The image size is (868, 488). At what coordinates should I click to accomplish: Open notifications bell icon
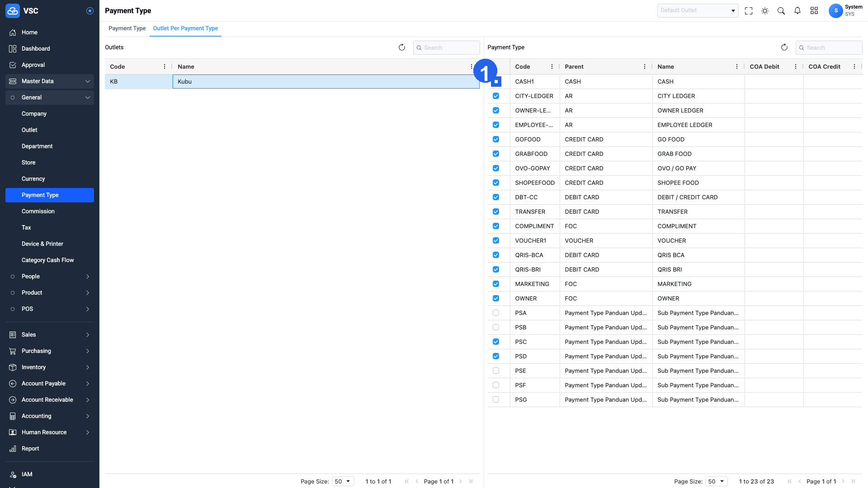point(797,11)
